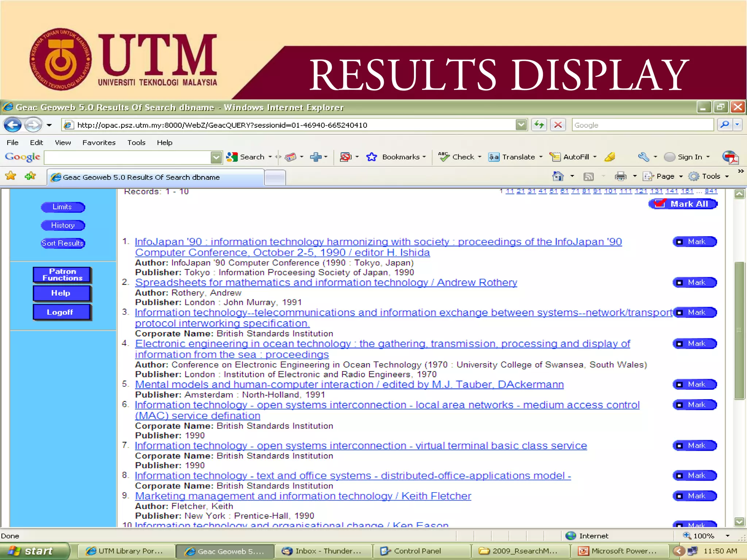The image size is (747, 560).
Task: Click the Add to Favorites icon
Action: point(30,176)
